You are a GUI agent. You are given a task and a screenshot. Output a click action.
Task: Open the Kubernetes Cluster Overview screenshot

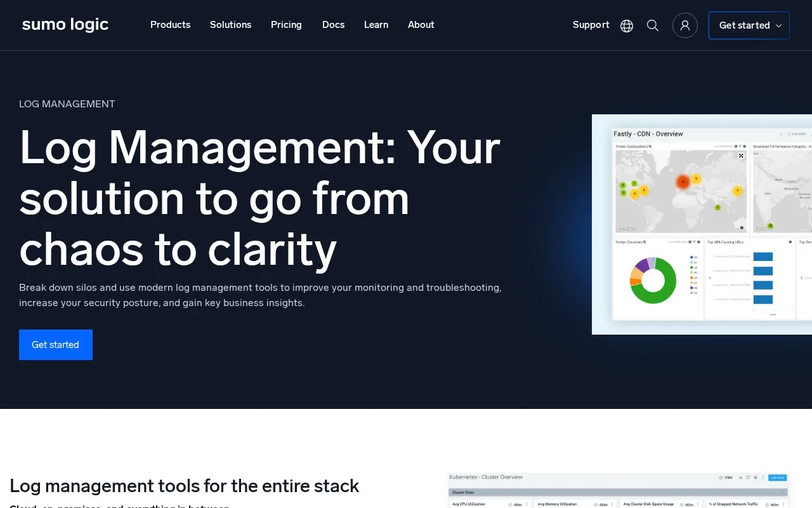(x=619, y=490)
